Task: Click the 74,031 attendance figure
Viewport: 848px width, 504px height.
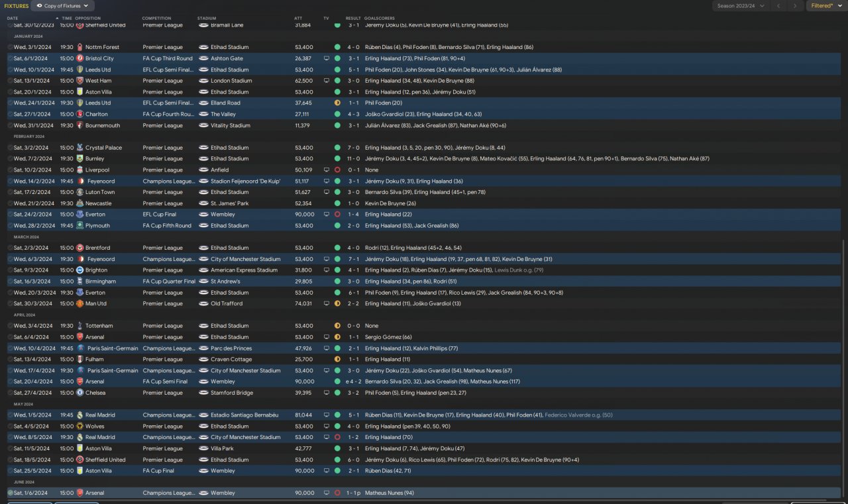Action: (304, 303)
